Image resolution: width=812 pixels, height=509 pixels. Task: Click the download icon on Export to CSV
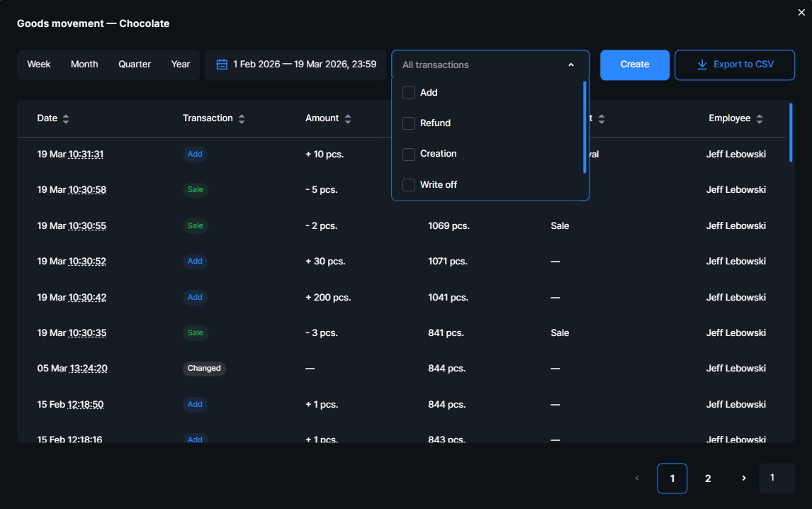point(701,65)
